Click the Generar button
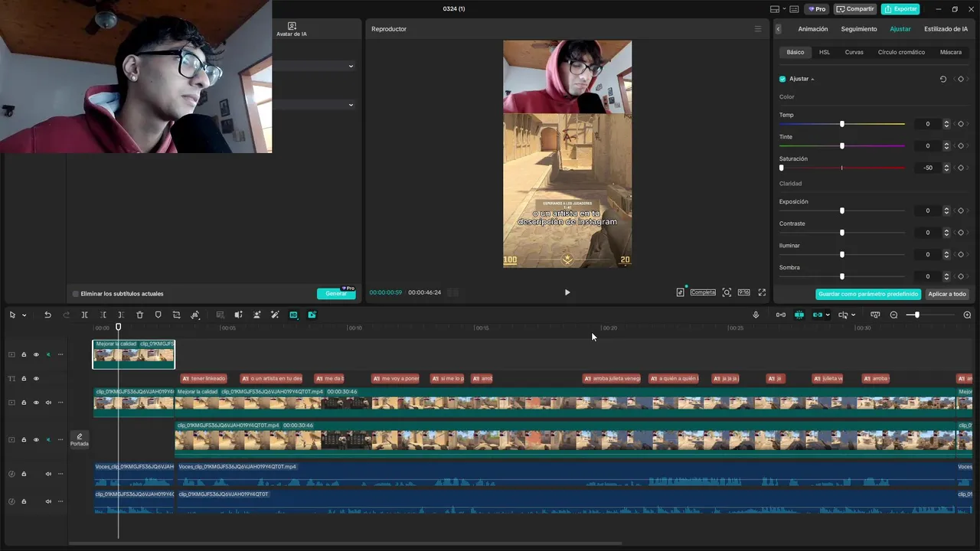 coord(336,294)
